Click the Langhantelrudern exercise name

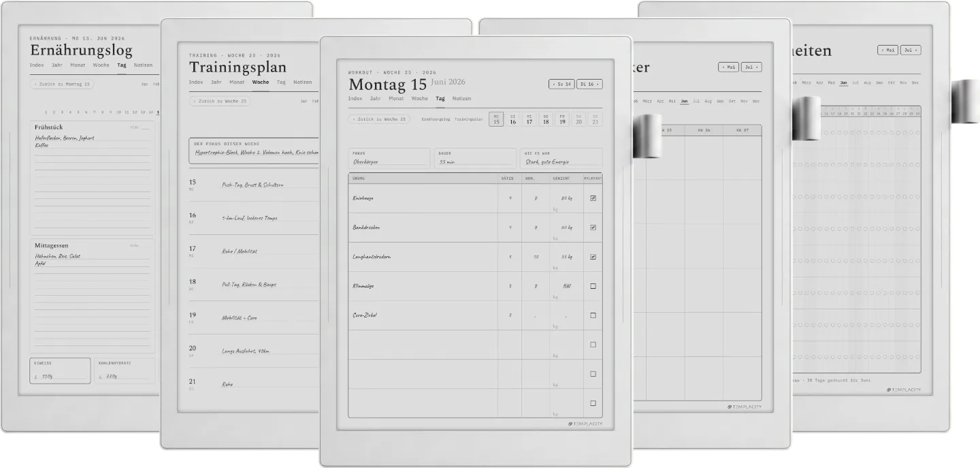372,257
